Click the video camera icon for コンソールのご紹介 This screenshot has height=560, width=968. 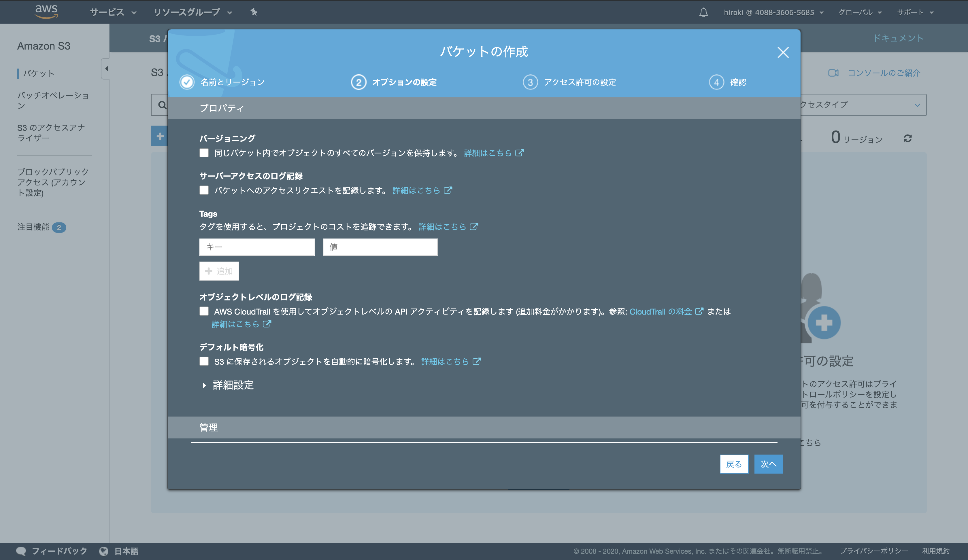(833, 73)
